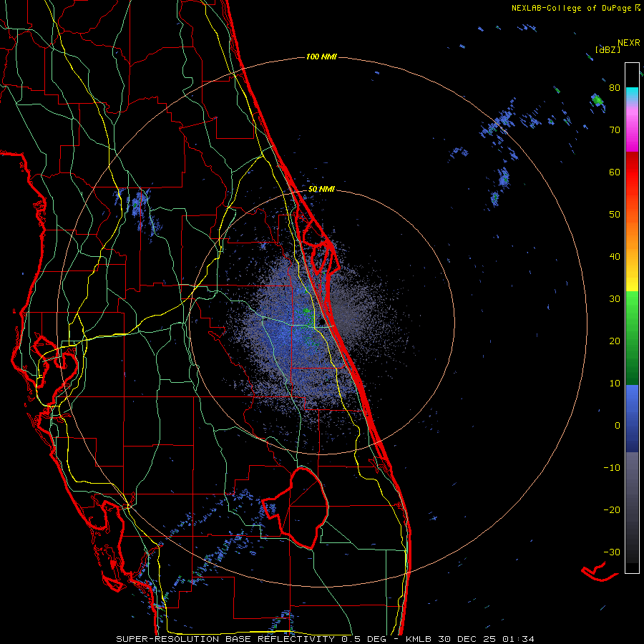
Task: Click the -10 dBZ value on the scale
Action: [x=612, y=467]
